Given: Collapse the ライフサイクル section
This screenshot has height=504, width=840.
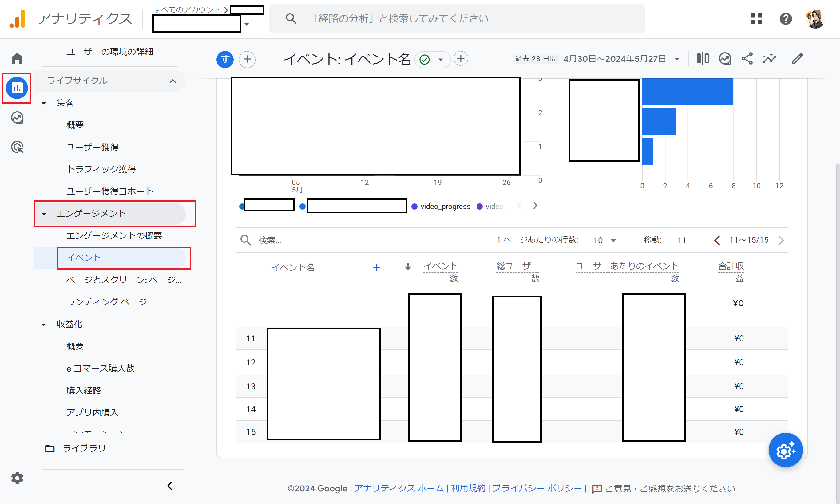Looking at the screenshot, I should pos(173,81).
